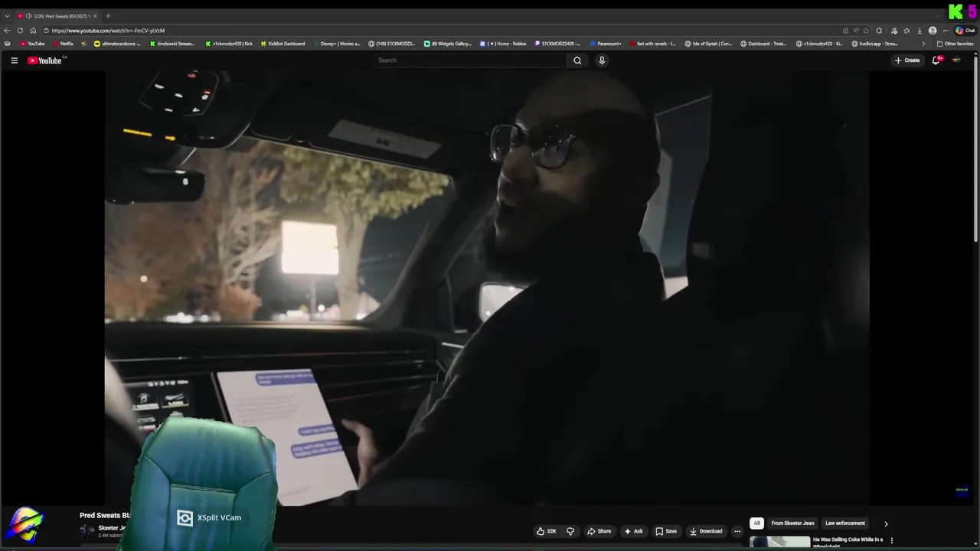Open fart with reverb bookmark
The width and height of the screenshot is (980, 551).
point(652,44)
